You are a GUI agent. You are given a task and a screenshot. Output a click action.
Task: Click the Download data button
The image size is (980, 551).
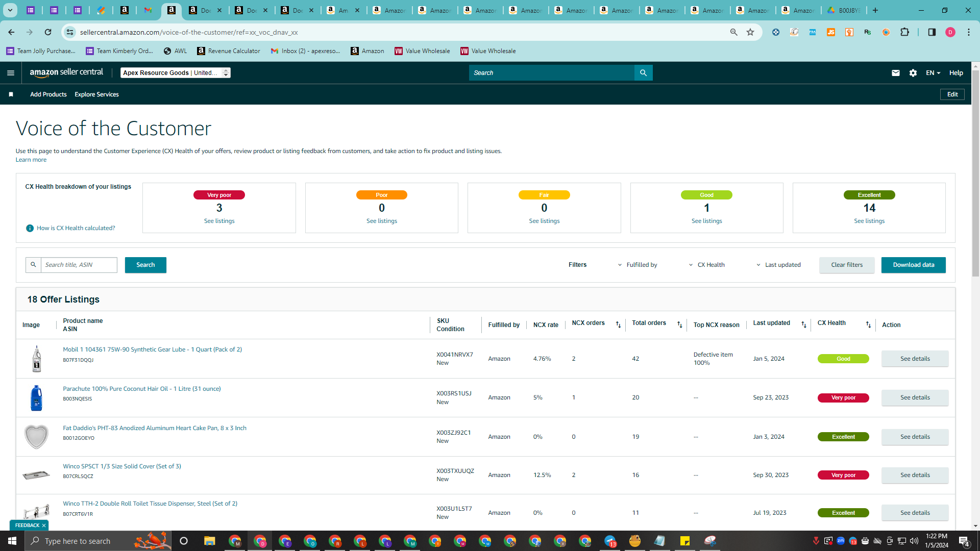click(x=914, y=265)
